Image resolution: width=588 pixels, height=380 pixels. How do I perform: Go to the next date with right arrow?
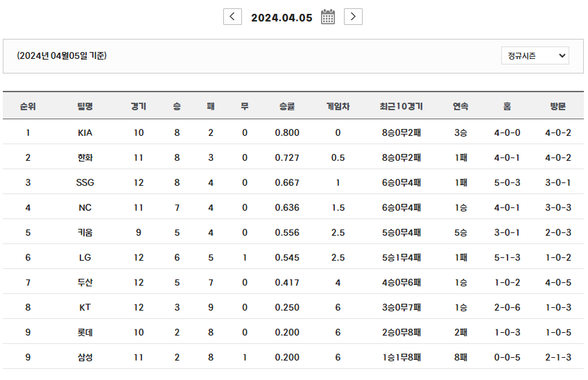[x=353, y=17]
